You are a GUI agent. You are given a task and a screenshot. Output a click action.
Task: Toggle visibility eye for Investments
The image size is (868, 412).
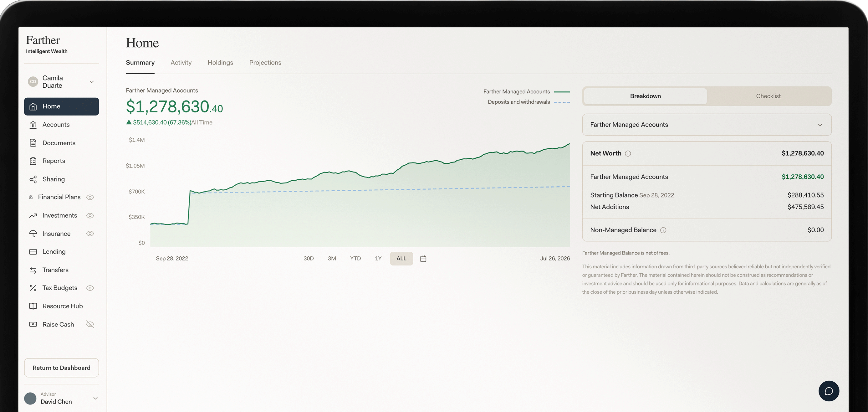pos(90,215)
